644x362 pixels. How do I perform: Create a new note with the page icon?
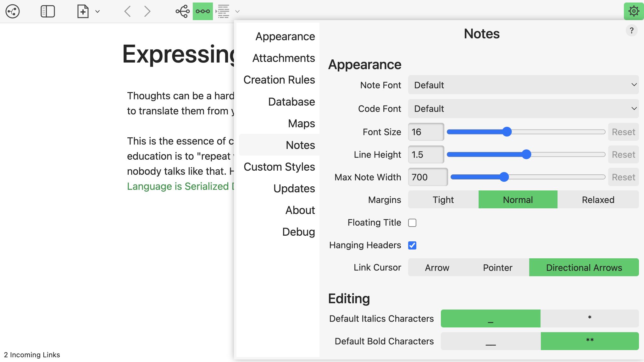coord(83,11)
